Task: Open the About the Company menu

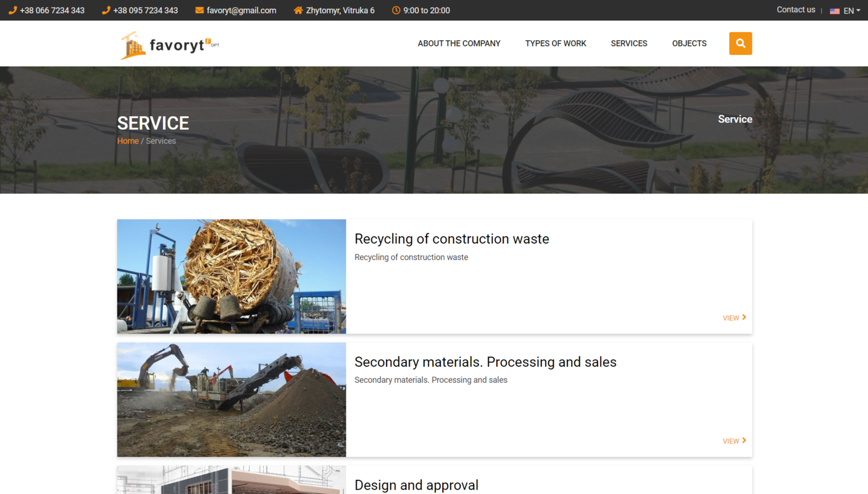Action: pyautogui.click(x=459, y=43)
